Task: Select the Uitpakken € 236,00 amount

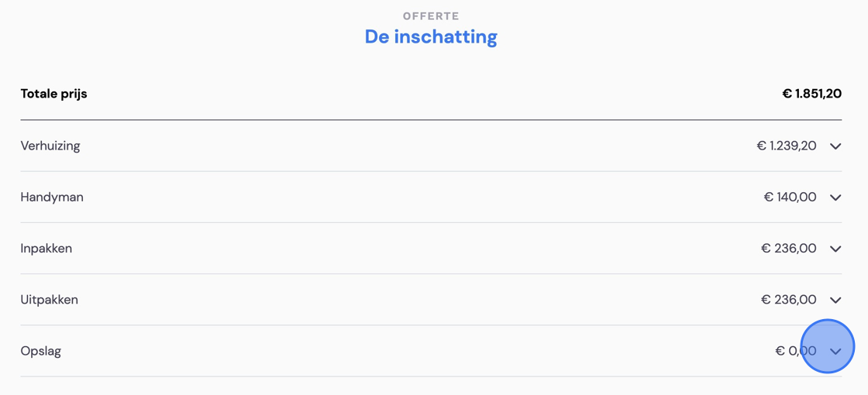Action: [788, 300]
